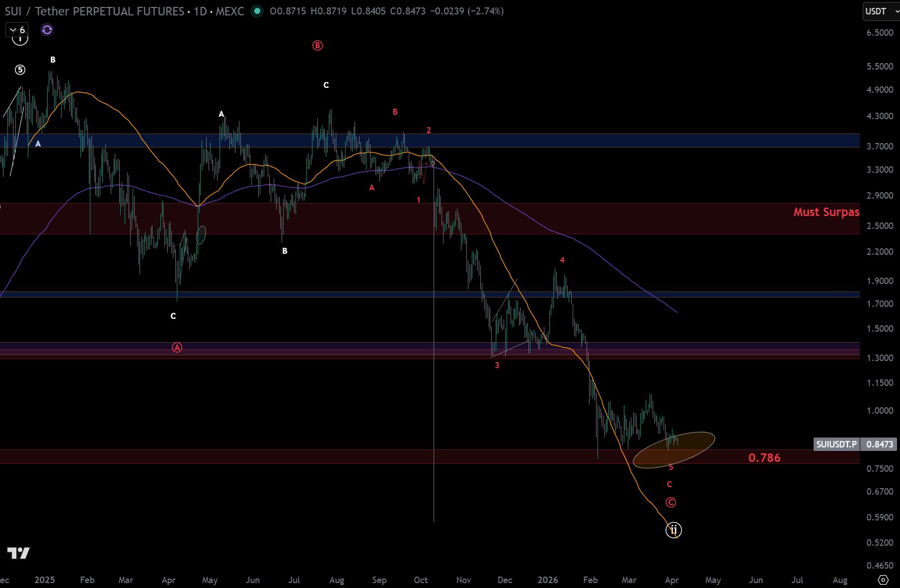This screenshot has height=588, width=900.
Task: Select the red circled C wave label
Action: [671, 503]
